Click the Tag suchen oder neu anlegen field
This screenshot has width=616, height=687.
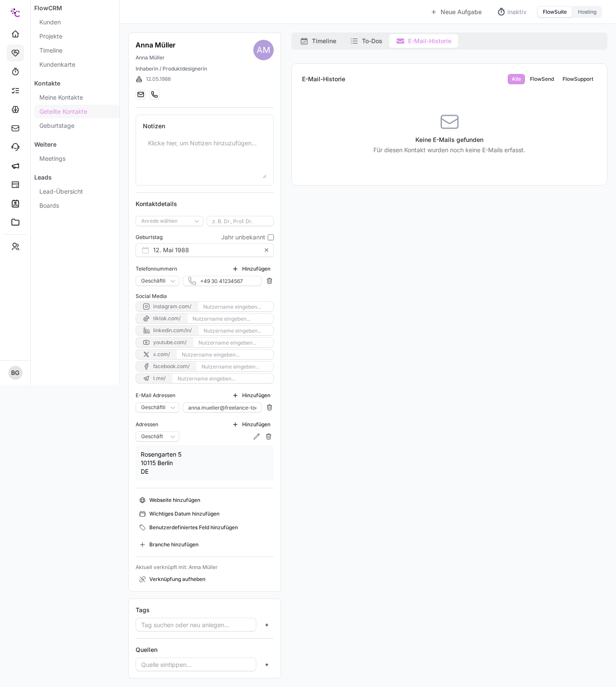196,625
